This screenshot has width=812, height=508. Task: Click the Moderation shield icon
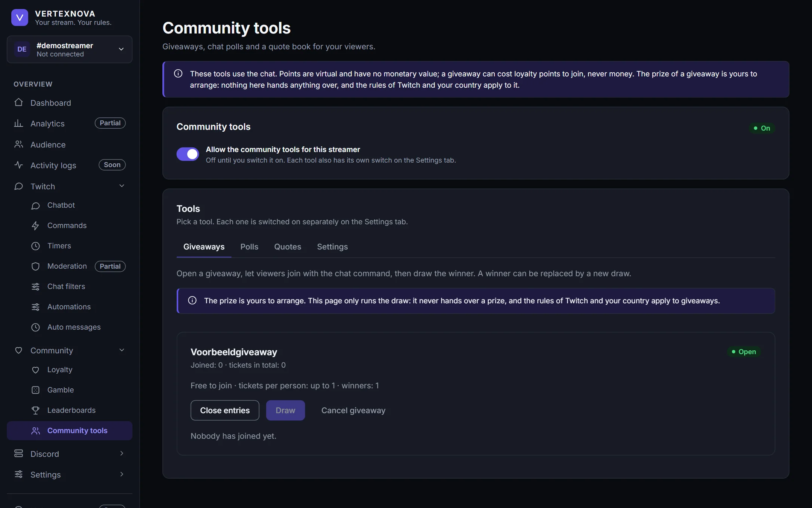coord(35,266)
